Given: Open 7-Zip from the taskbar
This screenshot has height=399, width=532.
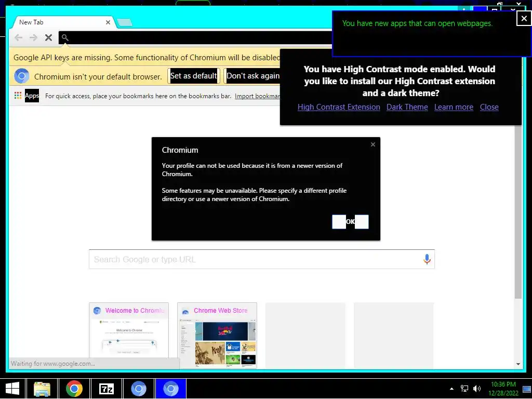Looking at the screenshot, I should point(106,389).
